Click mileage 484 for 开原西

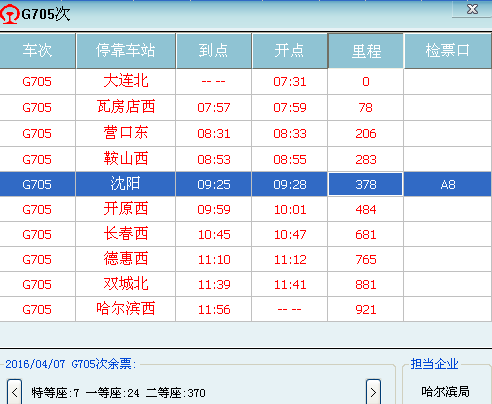[366, 209]
